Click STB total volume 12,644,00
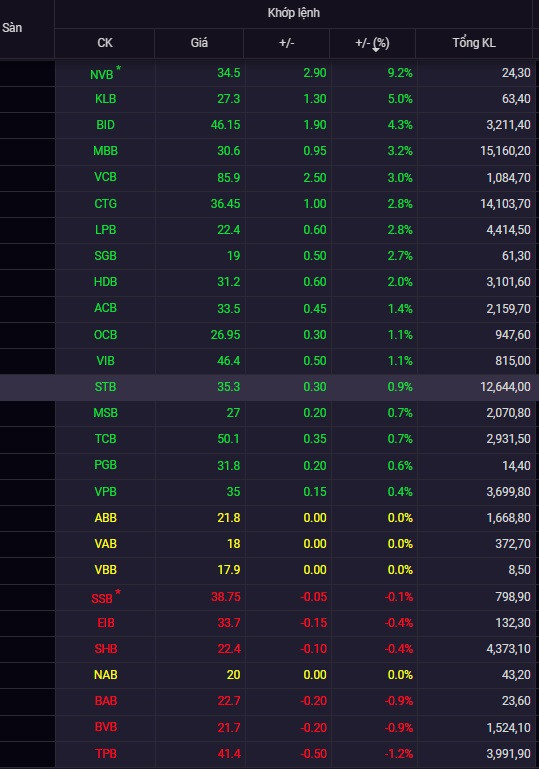Viewport: 539px width, 769px height. coord(505,387)
